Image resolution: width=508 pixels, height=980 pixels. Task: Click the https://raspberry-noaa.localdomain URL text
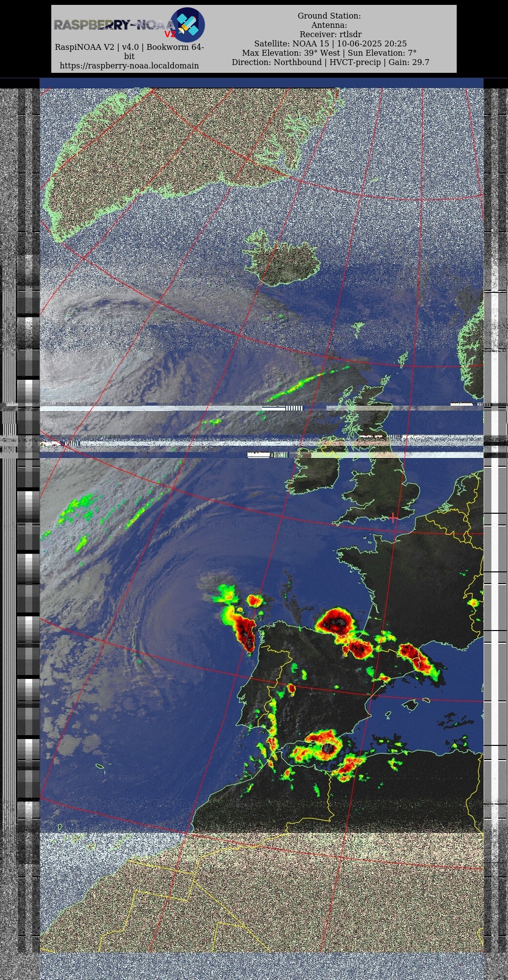(x=129, y=65)
